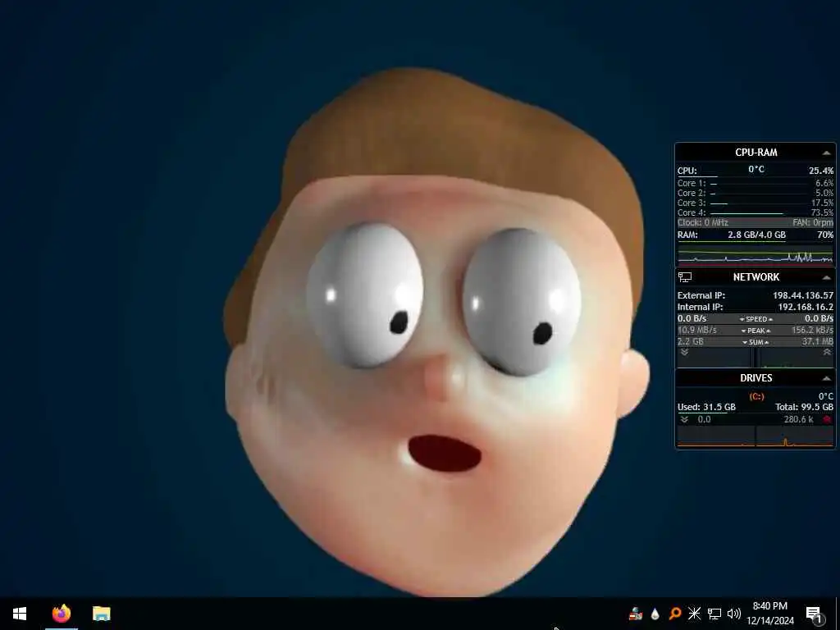Click the NETWORK widget title
The width and height of the screenshot is (840, 630).
756,277
